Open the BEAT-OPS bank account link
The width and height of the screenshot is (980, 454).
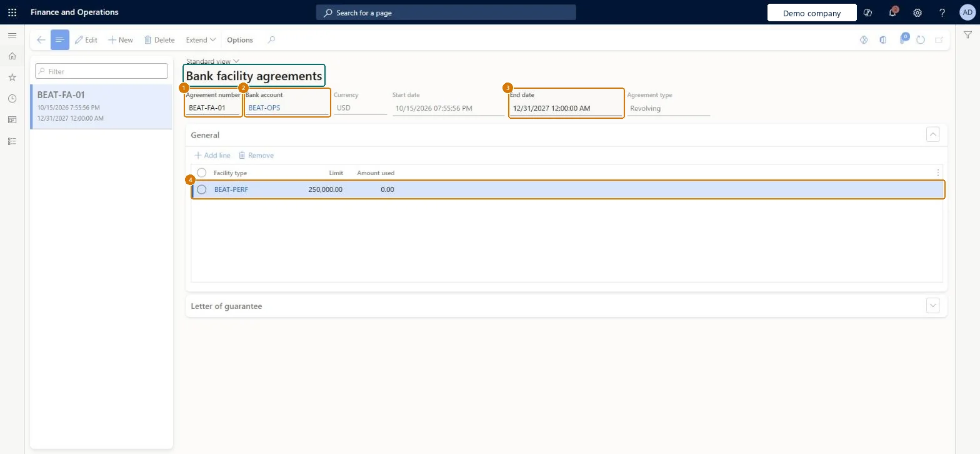click(x=264, y=108)
